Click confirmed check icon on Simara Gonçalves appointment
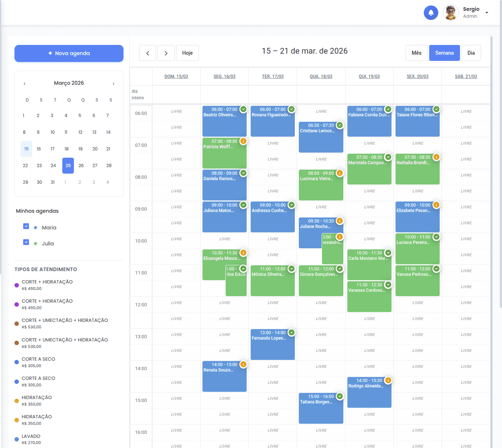502x448 pixels. coord(340,269)
